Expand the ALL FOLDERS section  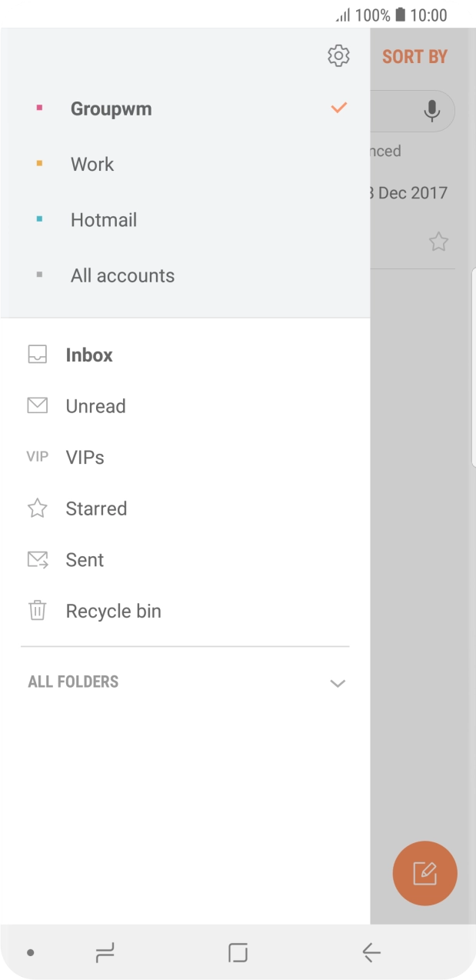[x=337, y=682]
